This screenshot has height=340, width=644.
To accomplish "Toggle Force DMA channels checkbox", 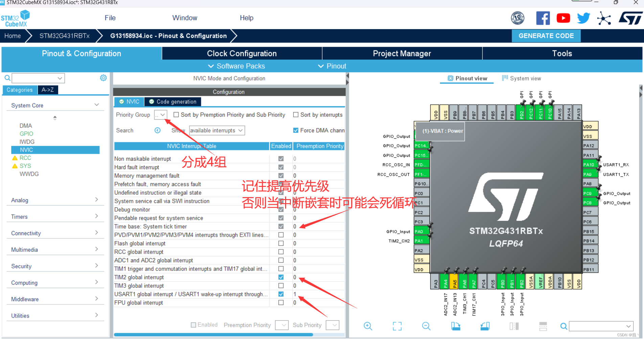I will 296,130.
